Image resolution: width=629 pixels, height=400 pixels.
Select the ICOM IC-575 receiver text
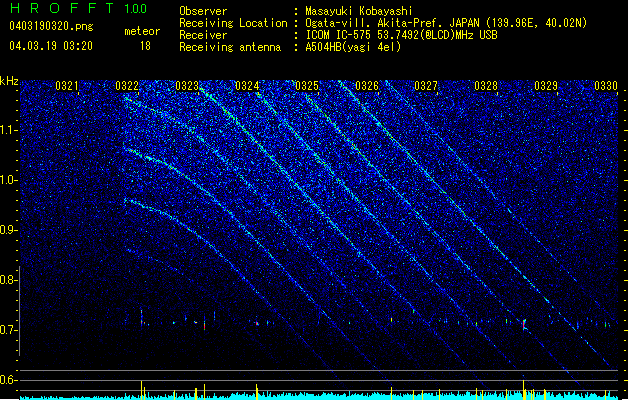401,35
